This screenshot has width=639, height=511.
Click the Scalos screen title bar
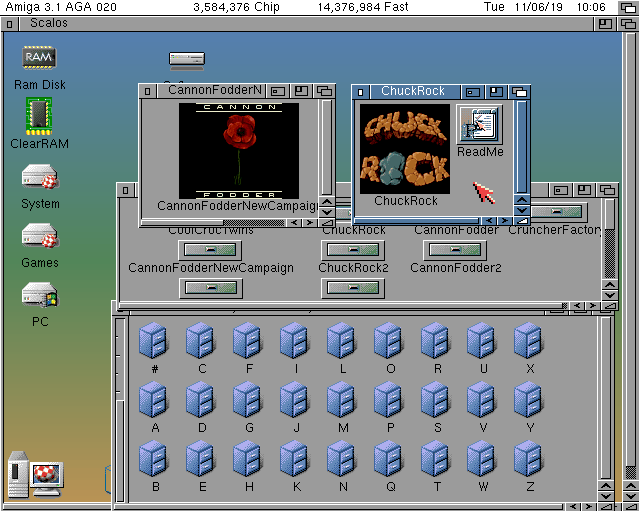click(x=305, y=24)
